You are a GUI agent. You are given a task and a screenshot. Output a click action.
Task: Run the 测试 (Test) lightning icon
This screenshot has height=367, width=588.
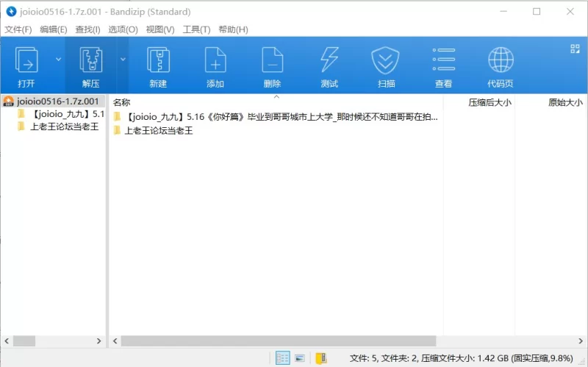coord(329,60)
